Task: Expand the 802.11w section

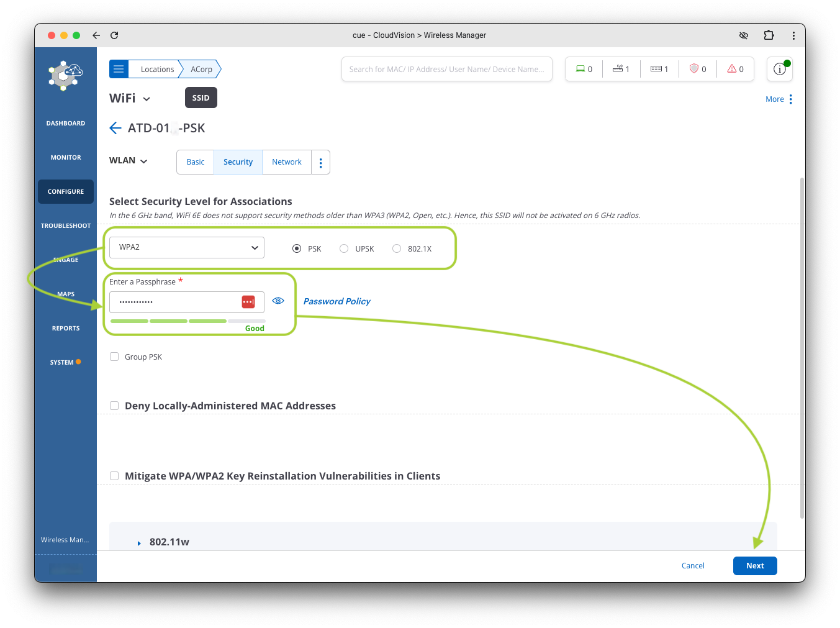Action: (x=140, y=542)
